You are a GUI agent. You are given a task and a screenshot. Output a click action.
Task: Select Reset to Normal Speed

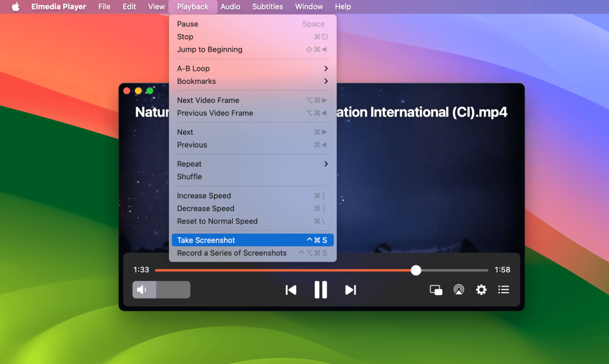[x=252, y=221]
